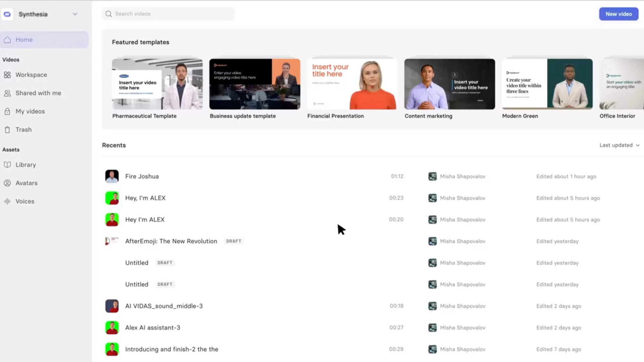Click the New video button
The image size is (644, 362).
[x=618, y=14]
